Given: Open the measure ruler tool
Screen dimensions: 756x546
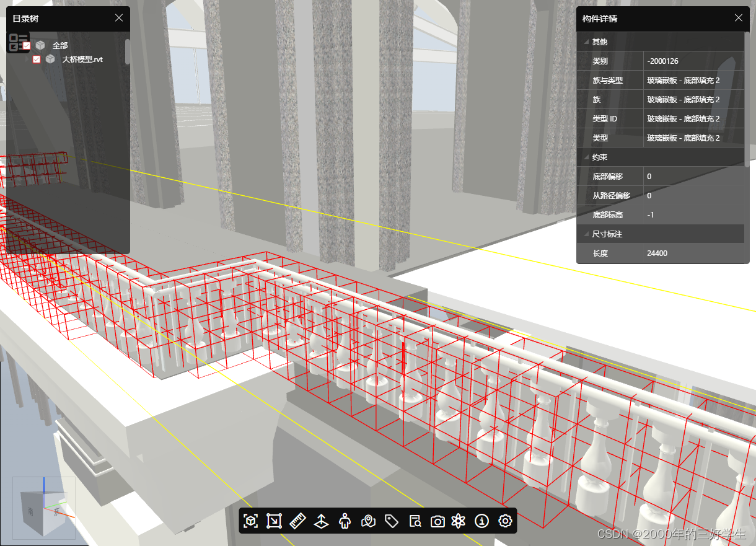Looking at the screenshot, I should pyautogui.click(x=297, y=521).
